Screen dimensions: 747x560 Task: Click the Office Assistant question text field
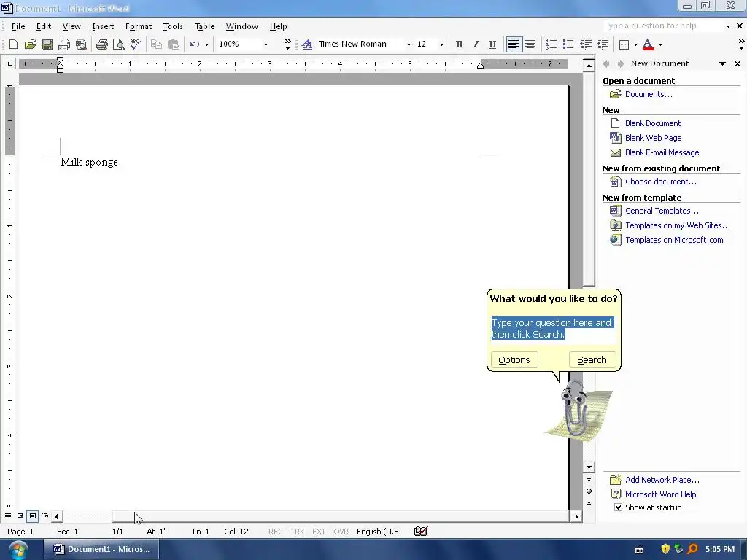tap(553, 330)
